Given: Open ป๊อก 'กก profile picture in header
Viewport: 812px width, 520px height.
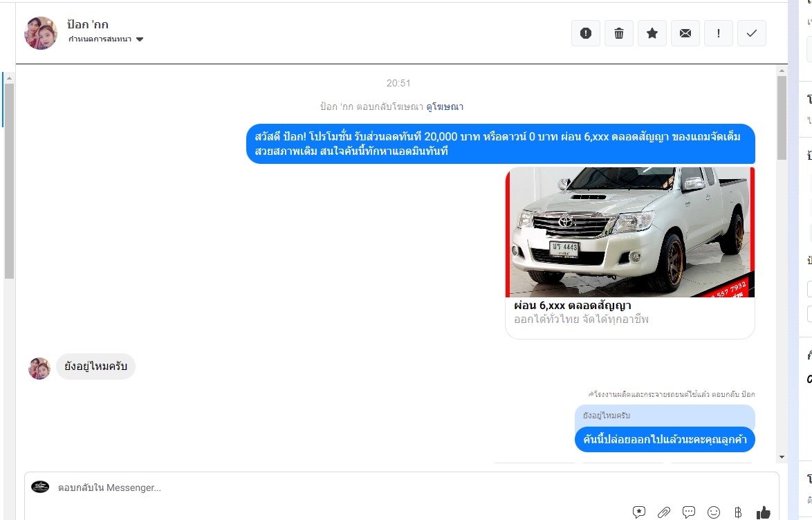Looking at the screenshot, I should [x=41, y=33].
